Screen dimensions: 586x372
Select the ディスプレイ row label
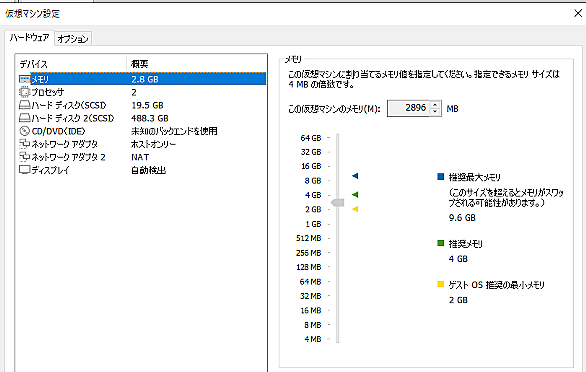click(x=50, y=170)
